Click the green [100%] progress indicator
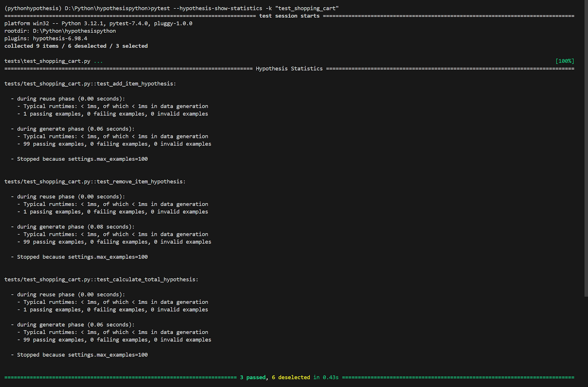Screen dimensions: 588x387 (x=564, y=61)
